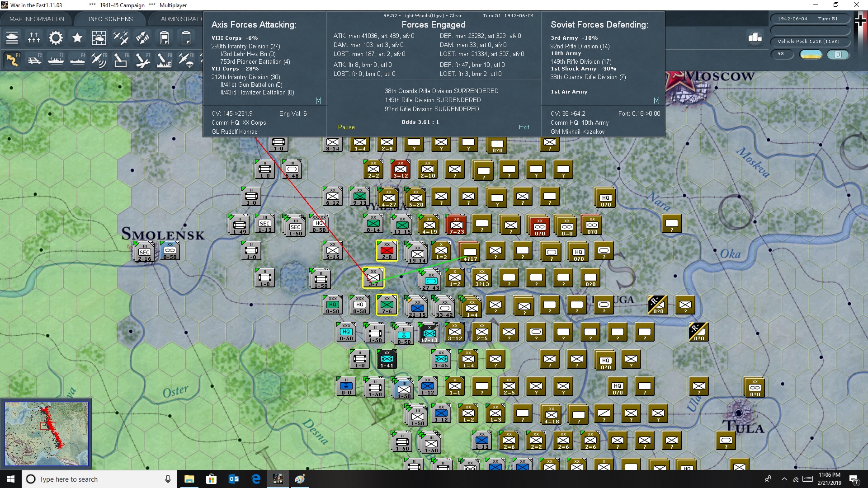
Task: Select the 19-14 infantry unit stack
Action: click(417, 253)
